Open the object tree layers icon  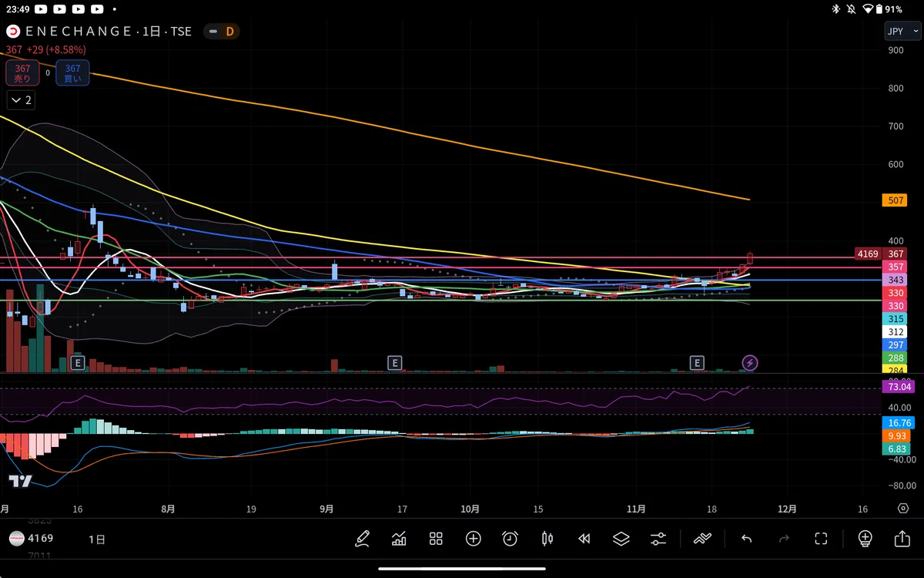pyautogui.click(x=621, y=539)
